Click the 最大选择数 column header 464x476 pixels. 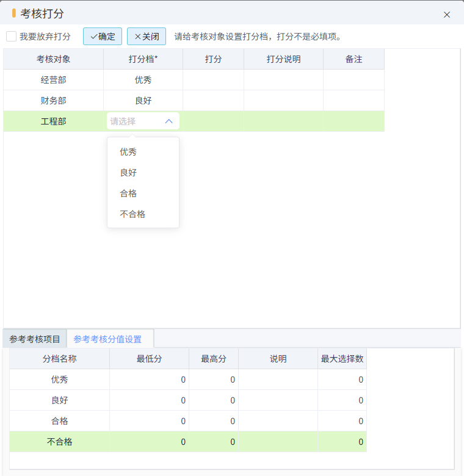coord(343,359)
